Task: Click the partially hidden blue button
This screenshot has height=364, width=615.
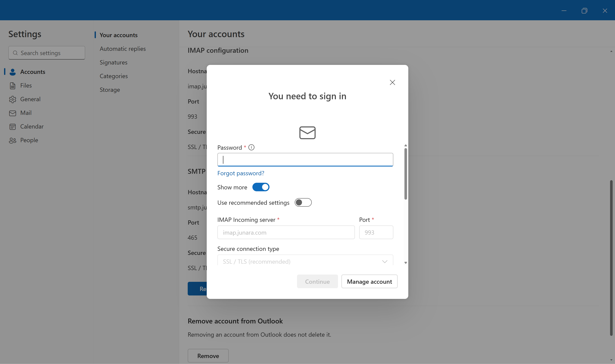Action: [x=198, y=289]
